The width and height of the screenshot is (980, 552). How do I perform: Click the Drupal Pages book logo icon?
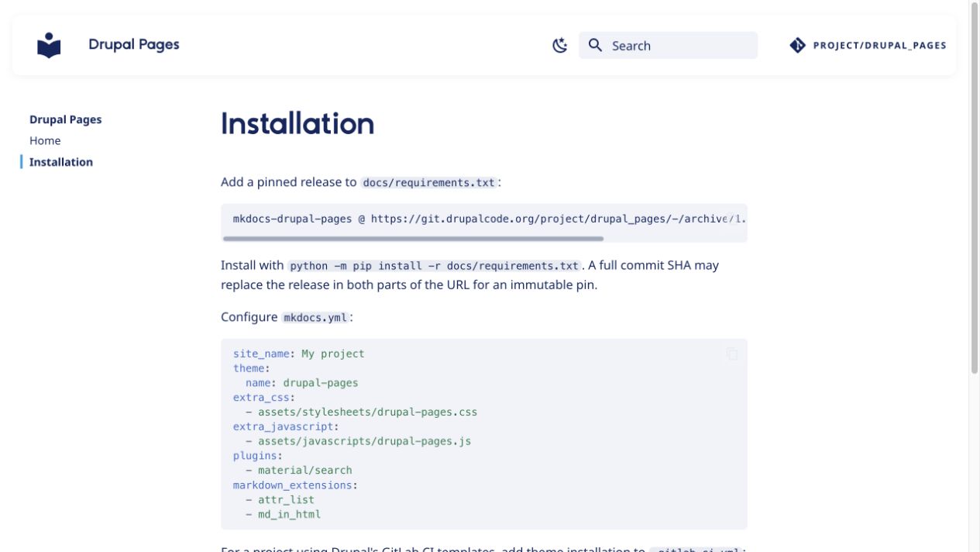[x=49, y=45]
